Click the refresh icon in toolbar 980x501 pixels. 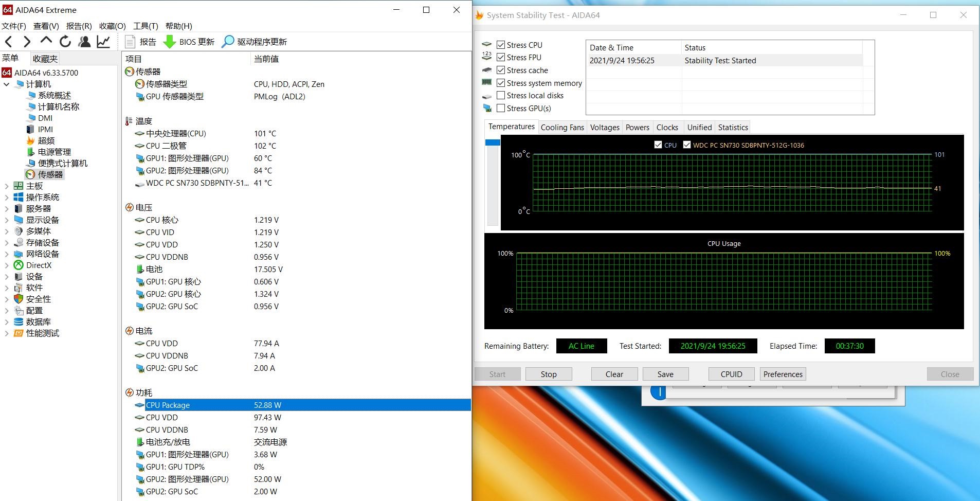tap(65, 42)
